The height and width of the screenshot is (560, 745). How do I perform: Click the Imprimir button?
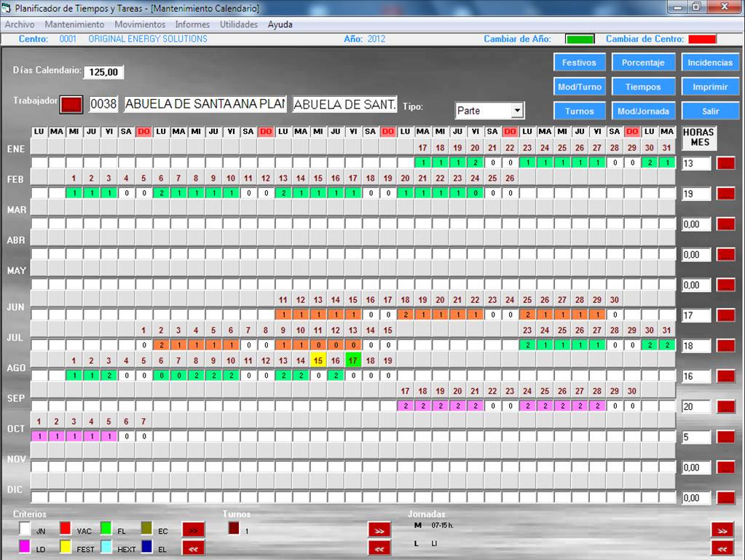[x=710, y=87]
